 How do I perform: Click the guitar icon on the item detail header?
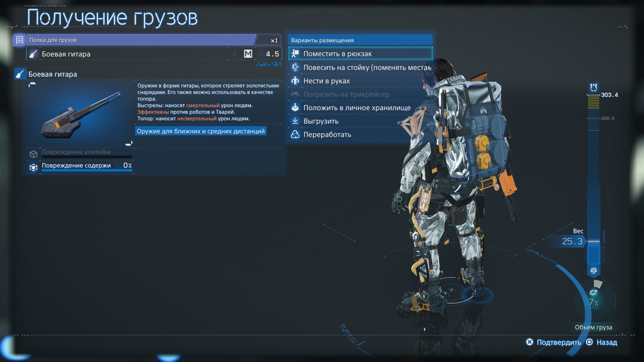point(20,74)
